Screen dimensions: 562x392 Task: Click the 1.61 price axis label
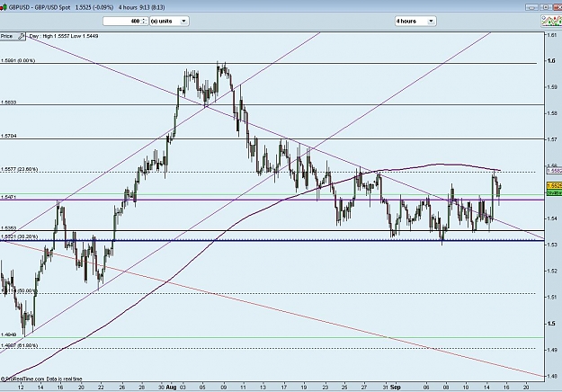[x=552, y=35]
